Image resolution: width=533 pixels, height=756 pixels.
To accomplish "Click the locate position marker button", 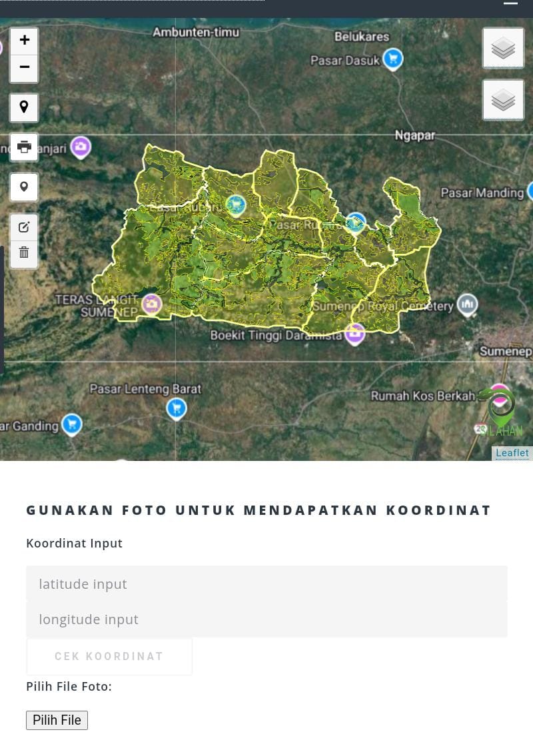I will point(24,107).
